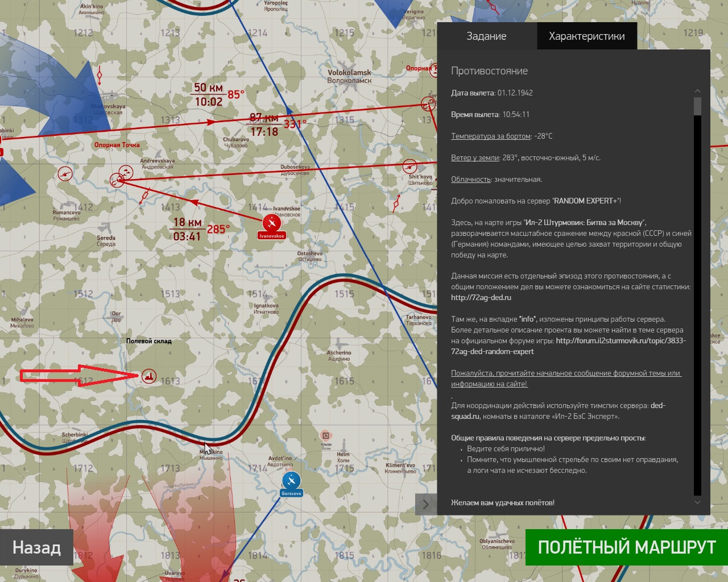Click the Mihalevo town label
Image resolution: width=728 pixels, height=582 pixels.
tap(22, 323)
